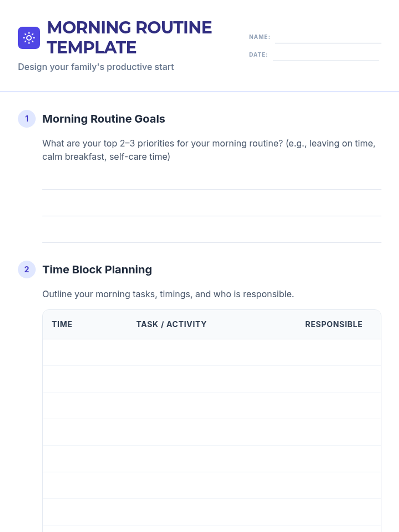
Task: Select the "Morning Routine Goals" heading
Action: 103,119
